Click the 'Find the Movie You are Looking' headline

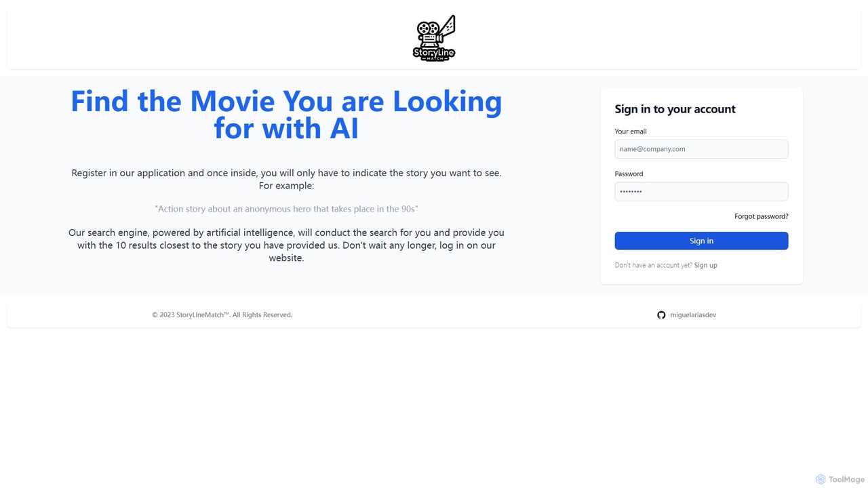point(286,114)
